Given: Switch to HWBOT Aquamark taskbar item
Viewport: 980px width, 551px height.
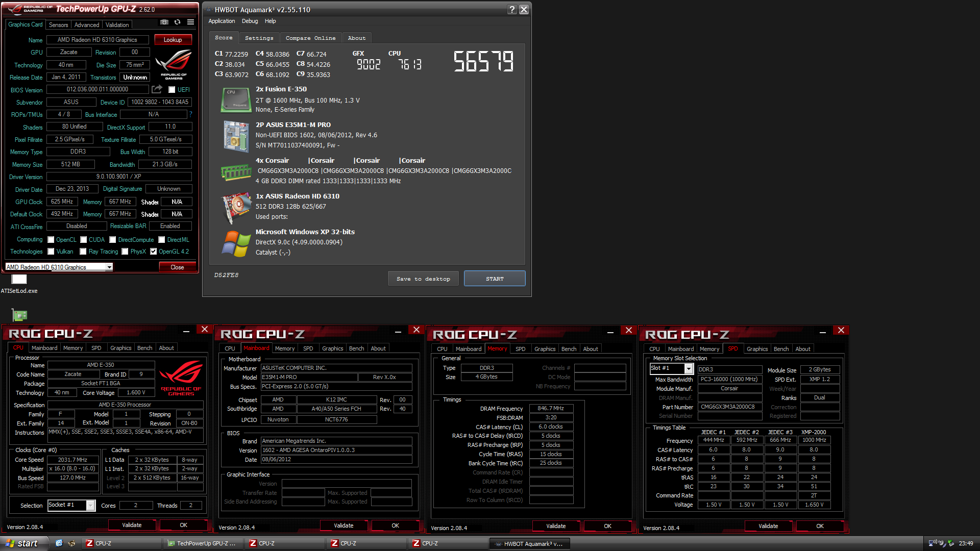Looking at the screenshot, I should coord(529,543).
